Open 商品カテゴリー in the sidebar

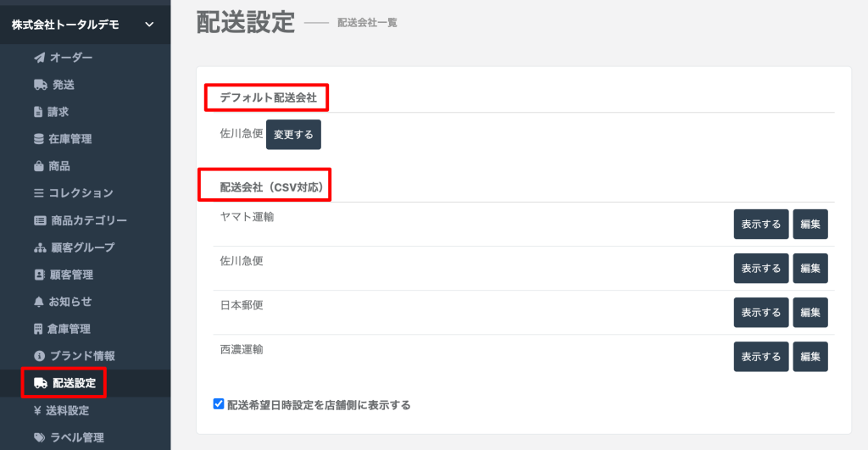[x=88, y=220]
